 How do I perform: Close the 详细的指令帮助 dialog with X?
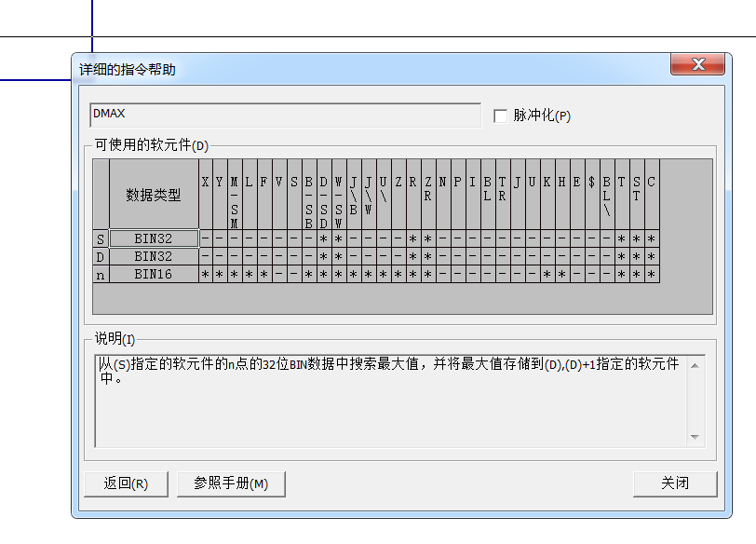point(697,65)
